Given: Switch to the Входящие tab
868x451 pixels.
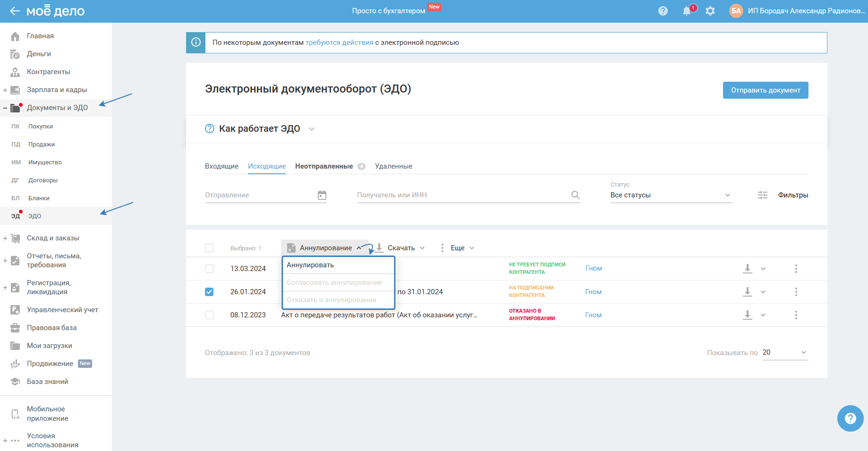Looking at the screenshot, I should 221,166.
